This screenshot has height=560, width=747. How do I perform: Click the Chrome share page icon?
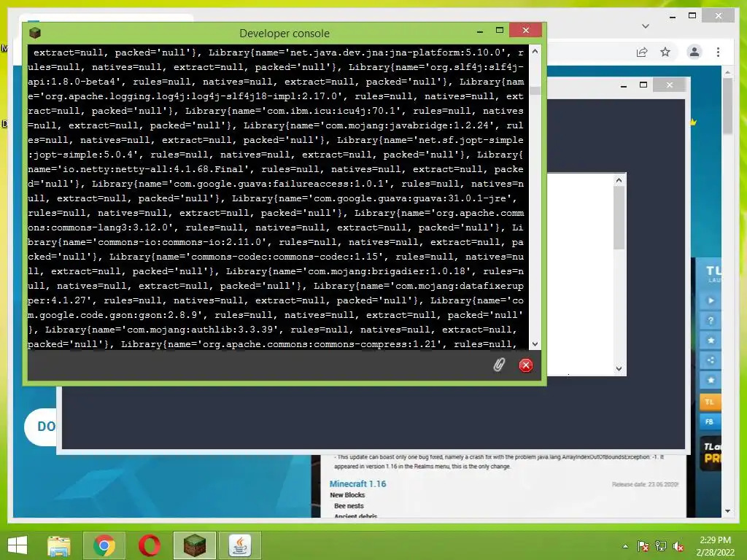642,52
